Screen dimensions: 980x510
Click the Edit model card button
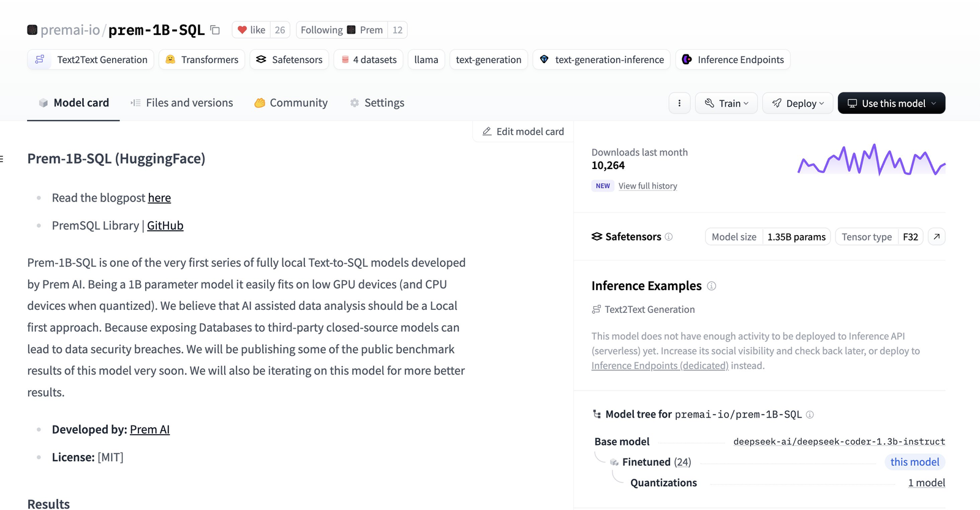[523, 132]
